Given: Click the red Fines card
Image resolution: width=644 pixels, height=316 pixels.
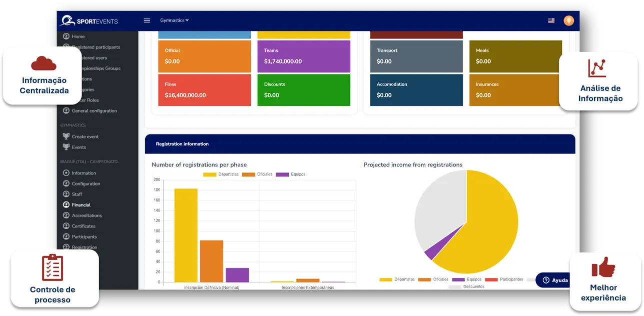Looking at the screenshot, I should (x=204, y=90).
